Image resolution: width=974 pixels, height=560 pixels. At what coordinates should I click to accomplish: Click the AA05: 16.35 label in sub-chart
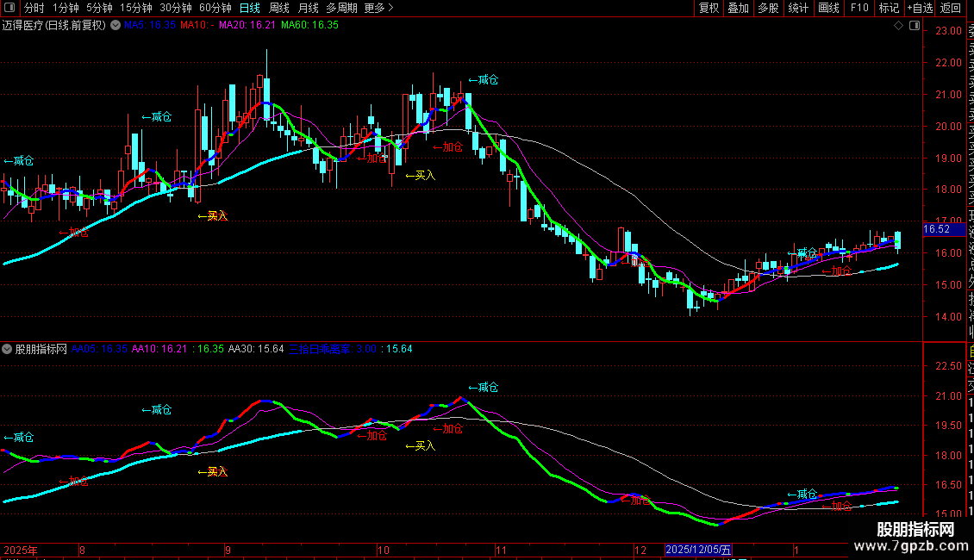pyautogui.click(x=99, y=349)
